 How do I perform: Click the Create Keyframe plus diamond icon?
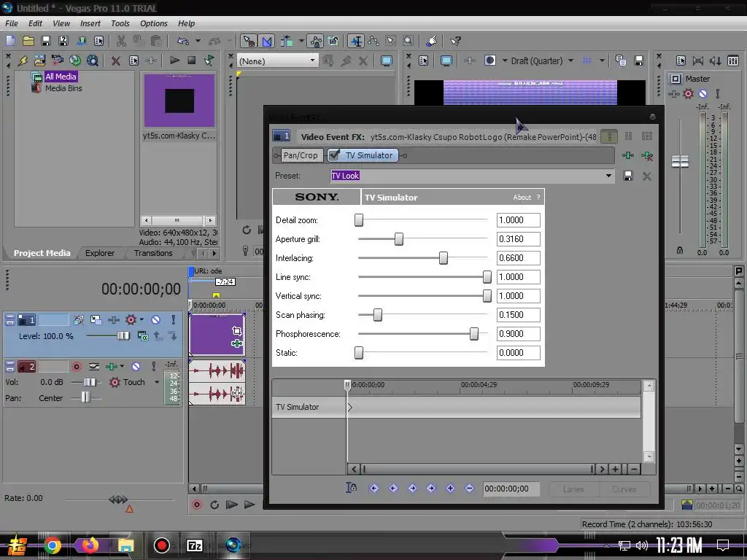[x=449, y=488]
